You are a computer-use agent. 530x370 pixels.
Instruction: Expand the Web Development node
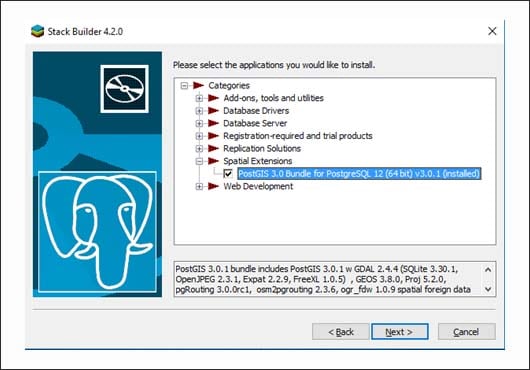pos(199,187)
